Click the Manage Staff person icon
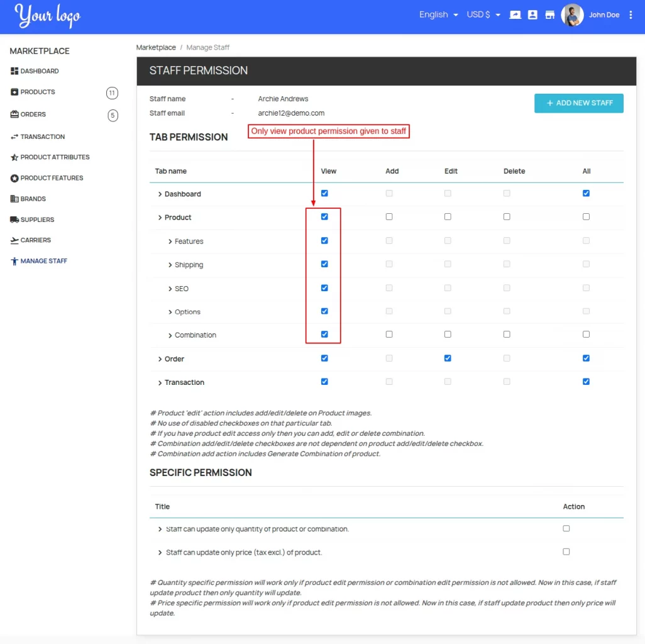 tap(14, 261)
